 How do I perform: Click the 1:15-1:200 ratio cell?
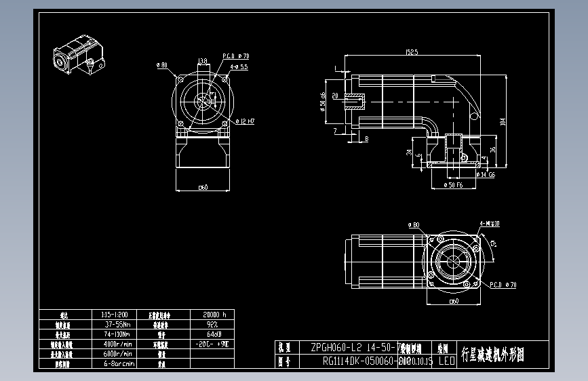pyautogui.click(x=115, y=315)
